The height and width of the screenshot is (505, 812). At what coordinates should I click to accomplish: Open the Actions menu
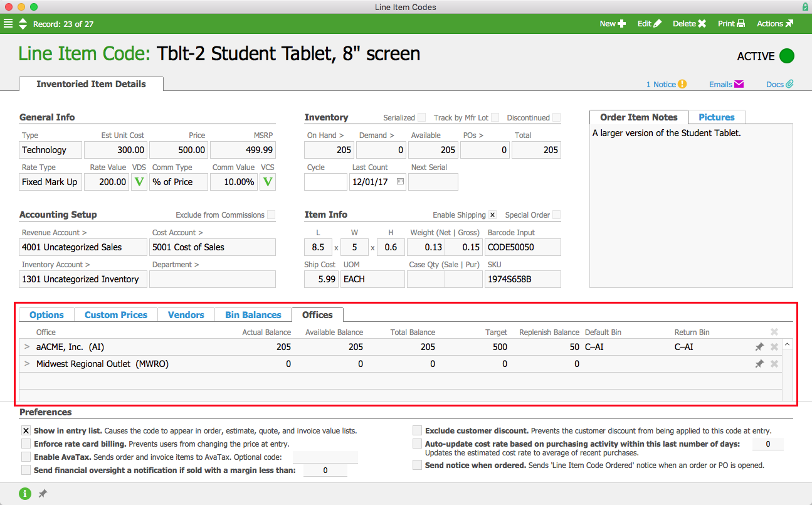coord(775,24)
